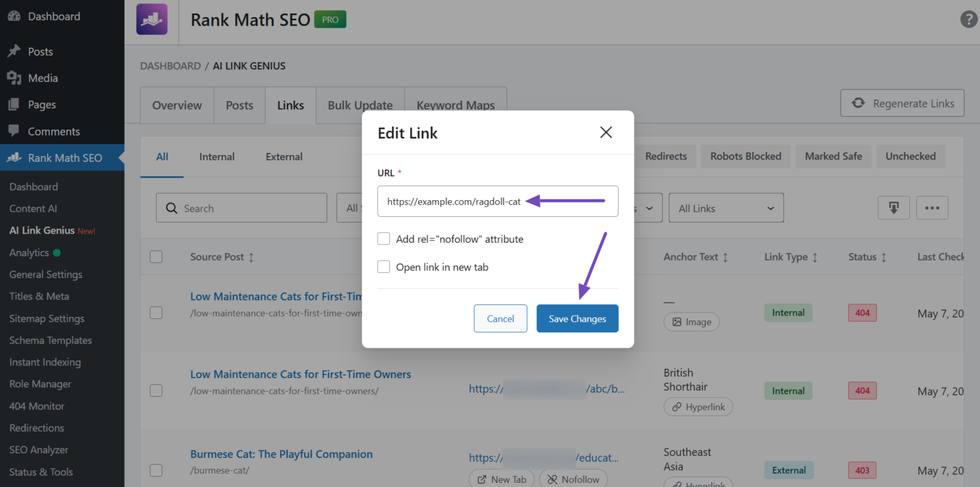Open Analytics in sidebar

point(29,253)
